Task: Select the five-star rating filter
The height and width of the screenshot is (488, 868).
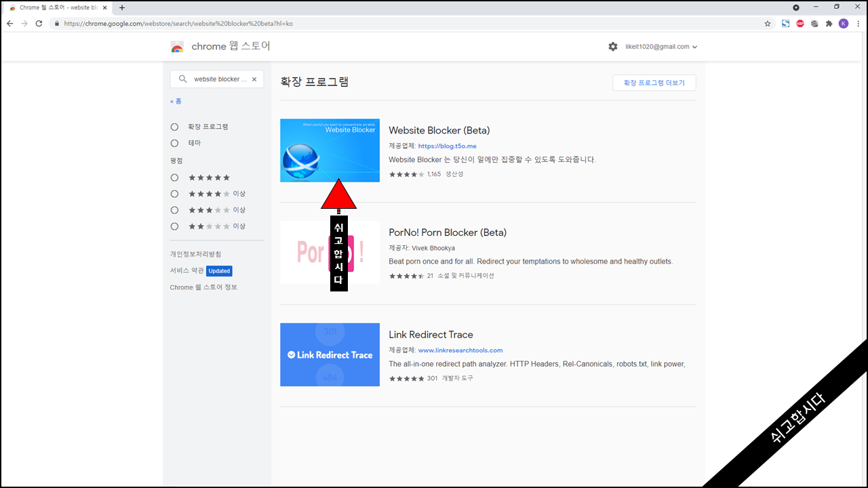Action: pos(174,178)
